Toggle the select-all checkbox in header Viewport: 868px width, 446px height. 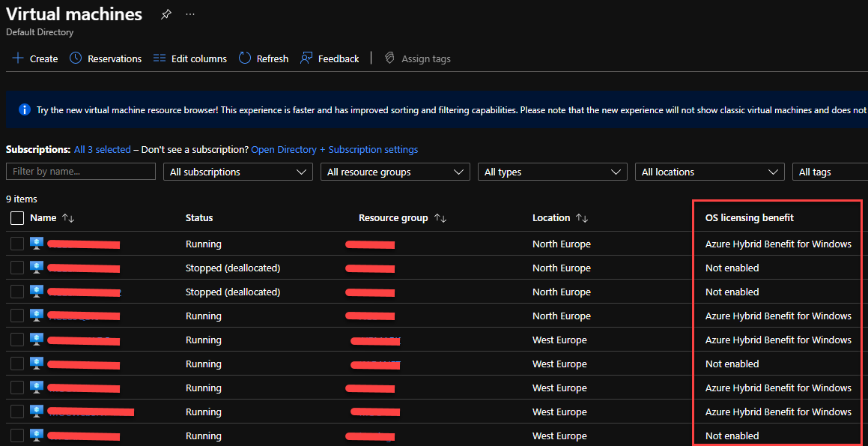click(17, 218)
